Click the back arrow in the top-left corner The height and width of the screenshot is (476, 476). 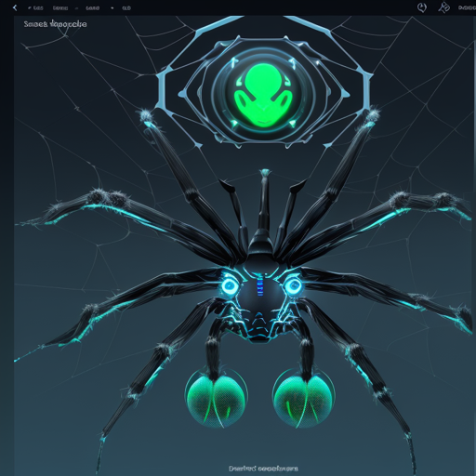tap(15, 7)
